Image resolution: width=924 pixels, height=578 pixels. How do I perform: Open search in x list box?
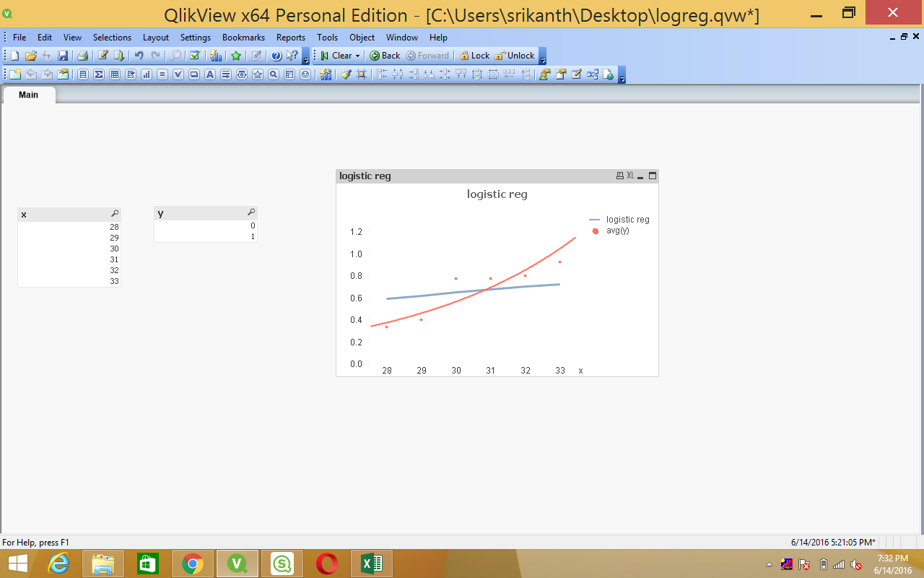[115, 214]
